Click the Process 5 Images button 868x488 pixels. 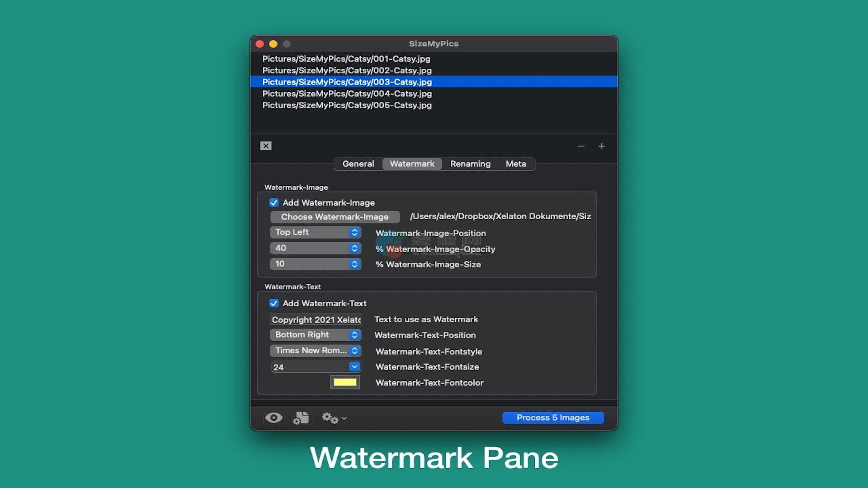553,418
